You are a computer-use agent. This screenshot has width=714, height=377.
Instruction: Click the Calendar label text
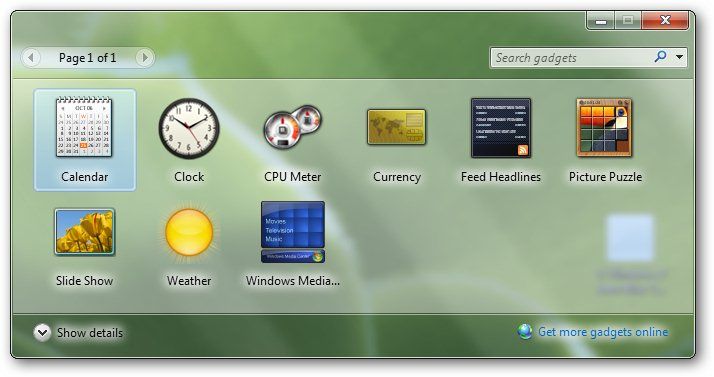(x=85, y=177)
